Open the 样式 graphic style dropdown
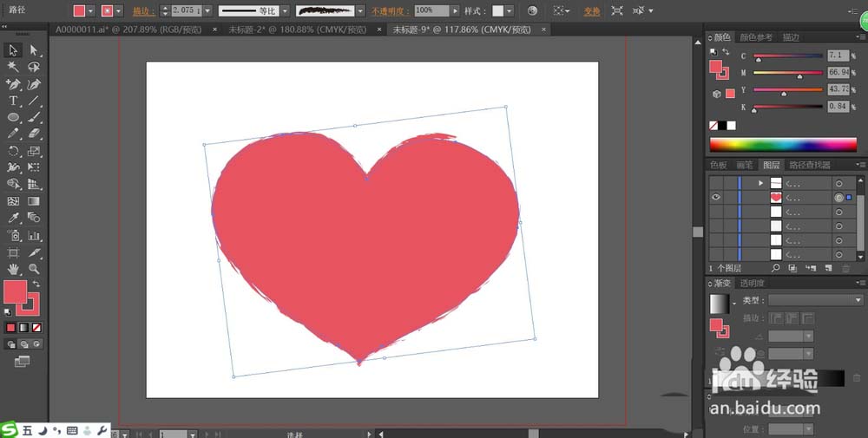 coord(510,10)
